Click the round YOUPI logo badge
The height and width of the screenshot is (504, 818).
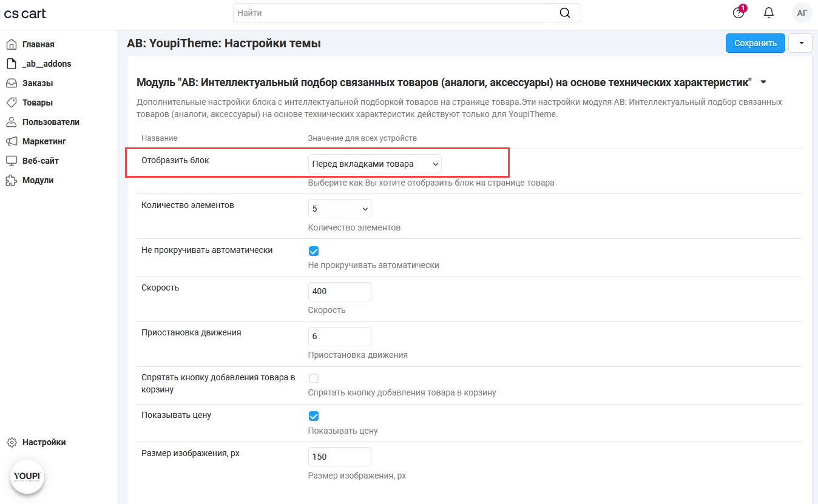[x=27, y=476]
